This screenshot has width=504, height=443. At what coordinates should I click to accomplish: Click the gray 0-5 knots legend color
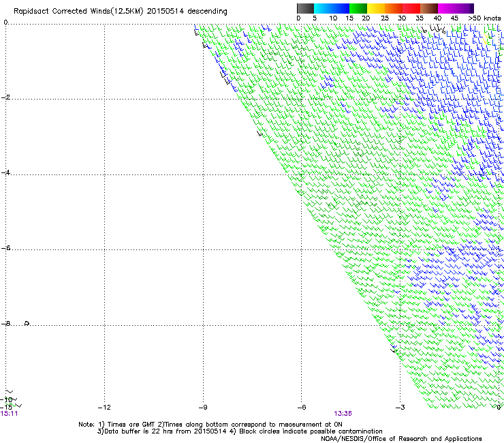point(305,8)
